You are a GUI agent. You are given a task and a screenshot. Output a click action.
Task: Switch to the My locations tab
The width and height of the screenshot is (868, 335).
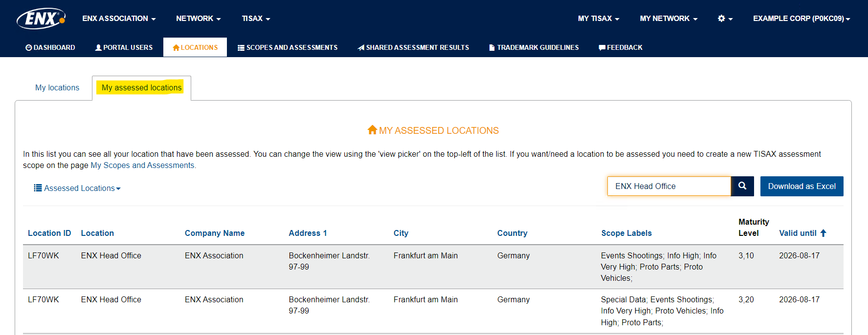click(57, 87)
